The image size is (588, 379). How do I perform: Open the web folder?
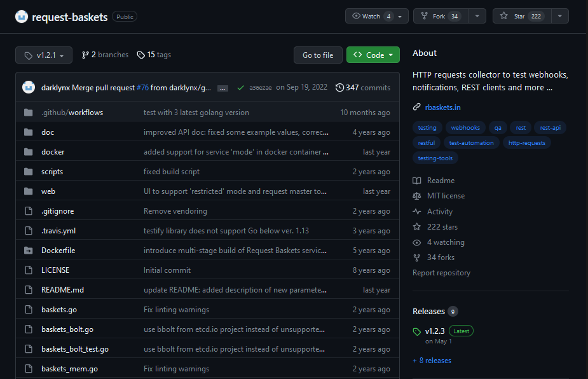coord(48,191)
